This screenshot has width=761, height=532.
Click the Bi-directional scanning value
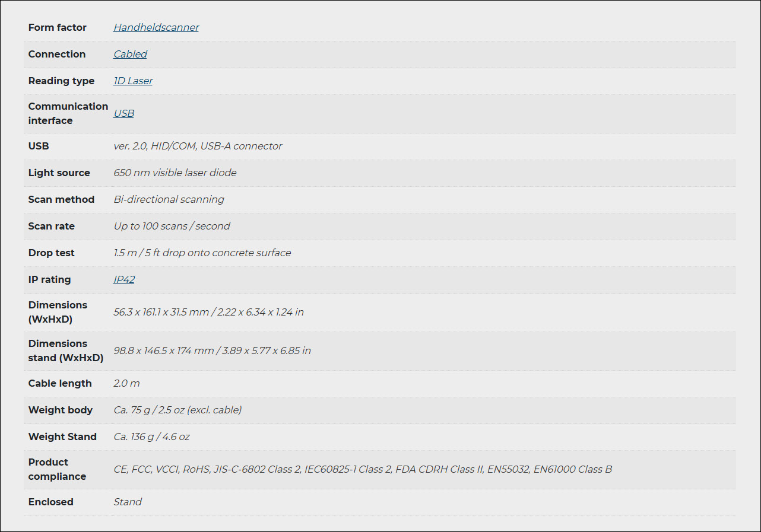pyautogui.click(x=169, y=199)
